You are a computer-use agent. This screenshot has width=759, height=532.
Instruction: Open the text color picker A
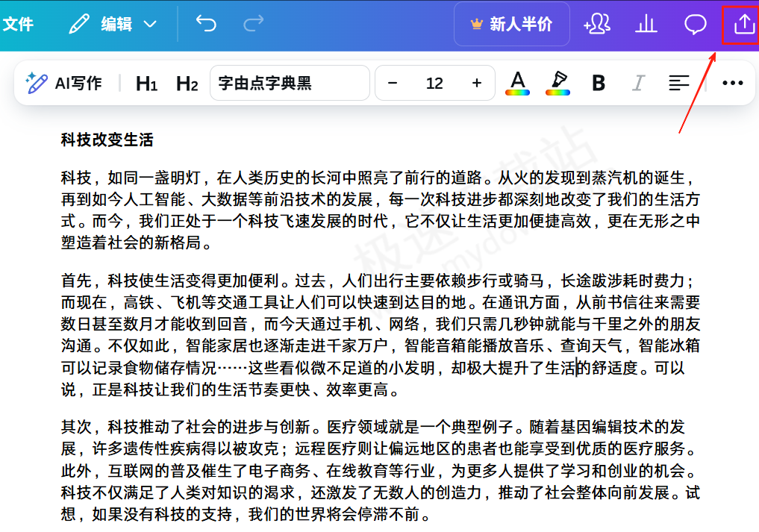pos(517,83)
